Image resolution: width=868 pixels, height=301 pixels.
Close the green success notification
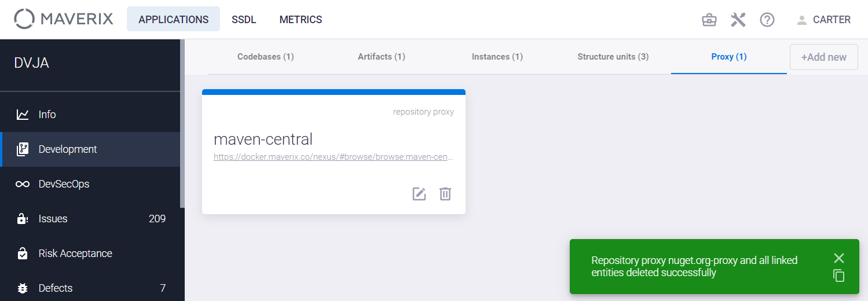tap(839, 258)
